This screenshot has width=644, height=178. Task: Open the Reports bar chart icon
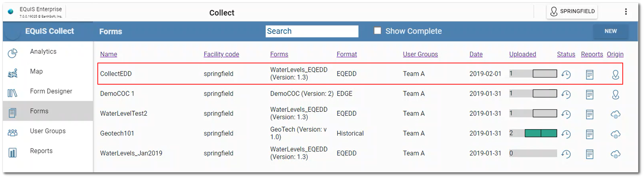pyautogui.click(x=12, y=153)
